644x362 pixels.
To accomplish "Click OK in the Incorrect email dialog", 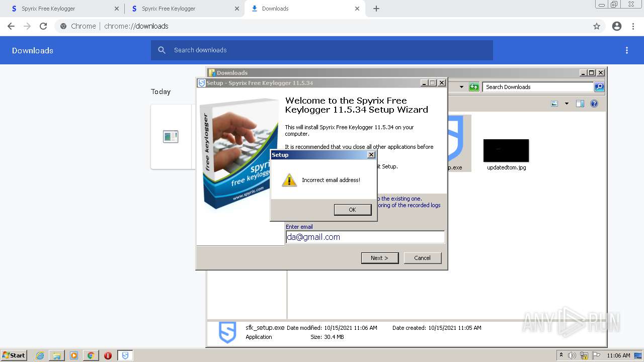I will tap(352, 210).
